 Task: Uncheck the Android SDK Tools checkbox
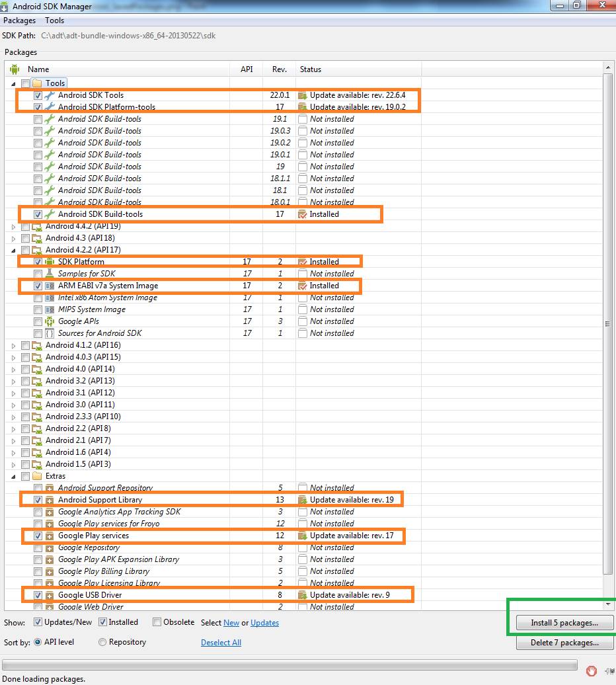coord(38,95)
